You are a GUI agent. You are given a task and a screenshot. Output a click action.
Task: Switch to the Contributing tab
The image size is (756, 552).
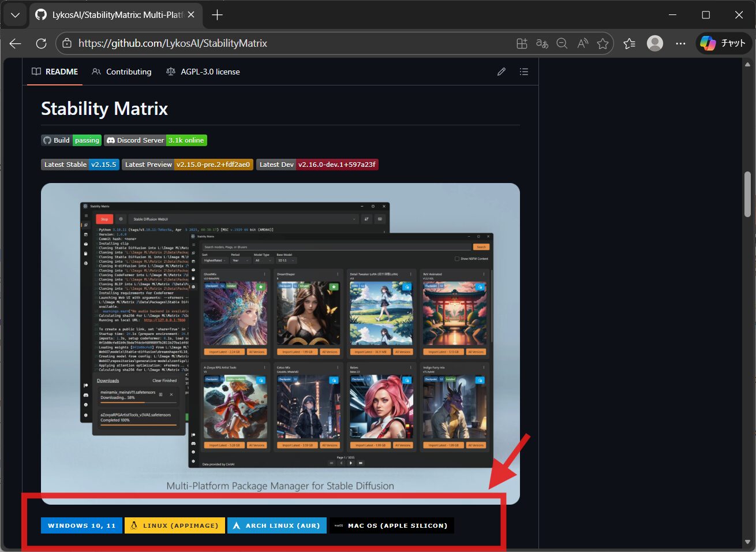tap(122, 72)
